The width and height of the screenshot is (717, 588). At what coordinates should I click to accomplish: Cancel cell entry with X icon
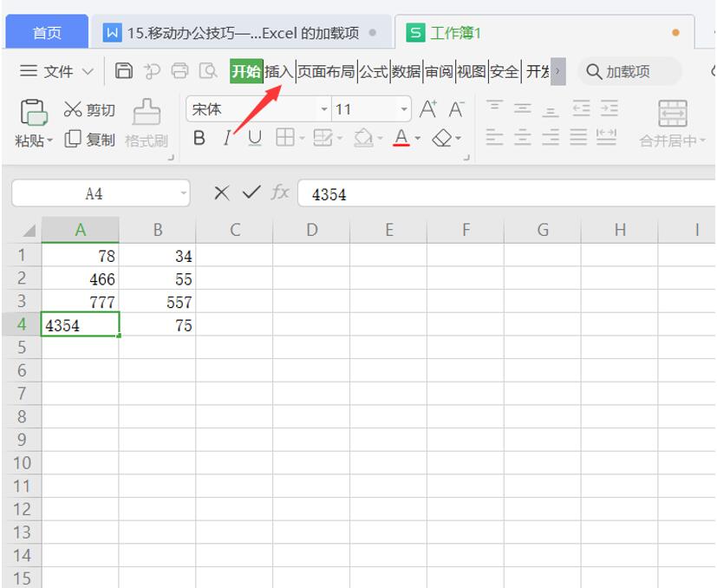click(222, 193)
